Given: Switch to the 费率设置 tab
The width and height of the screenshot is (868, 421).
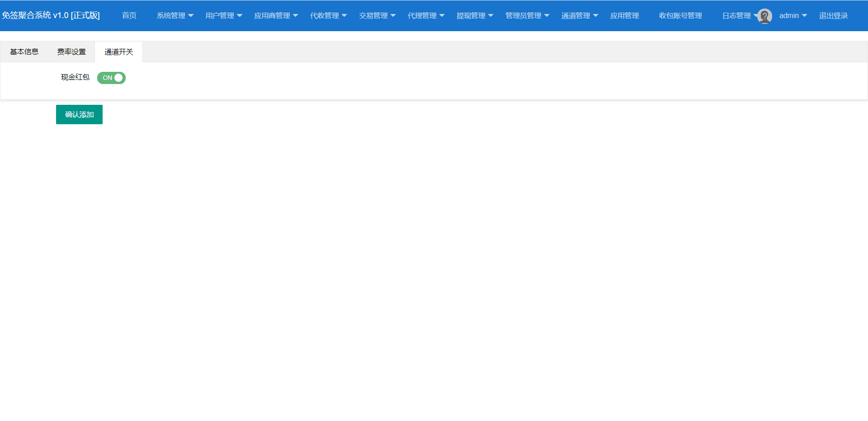Looking at the screenshot, I should pos(71,51).
